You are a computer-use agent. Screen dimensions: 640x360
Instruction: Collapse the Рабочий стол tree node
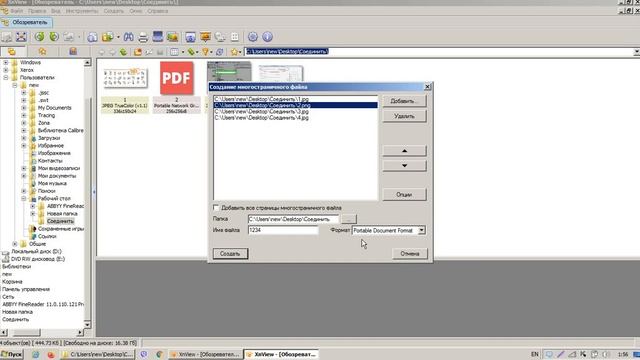pyautogui.click(x=24, y=198)
